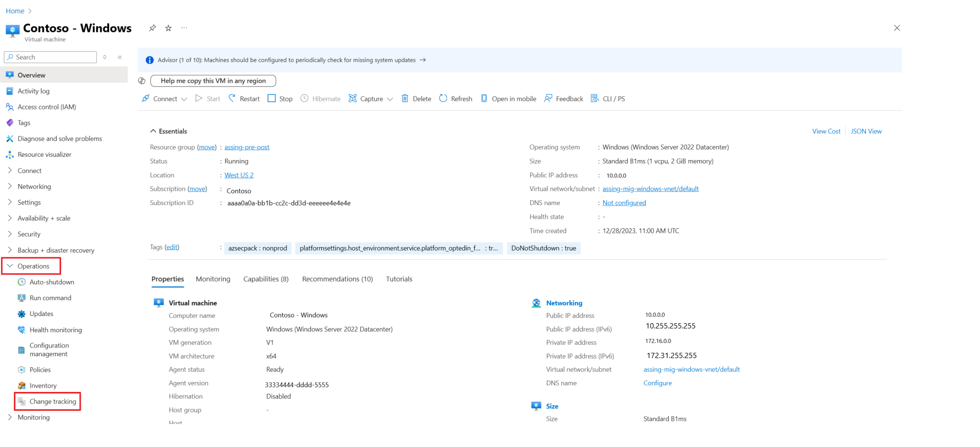980x447 pixels.
Task: Open Change tracking under Operations
Action: point(53,402)
